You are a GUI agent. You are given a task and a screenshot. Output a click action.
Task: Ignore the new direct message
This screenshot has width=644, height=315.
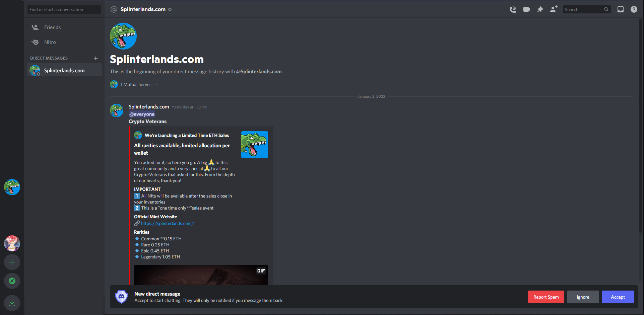(x=583, y=297)
